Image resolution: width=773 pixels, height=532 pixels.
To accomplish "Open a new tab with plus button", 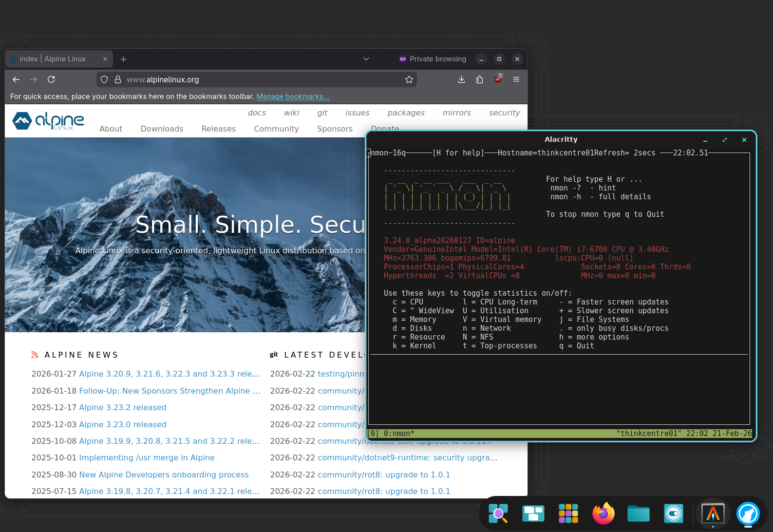I will tap(124, 59).
